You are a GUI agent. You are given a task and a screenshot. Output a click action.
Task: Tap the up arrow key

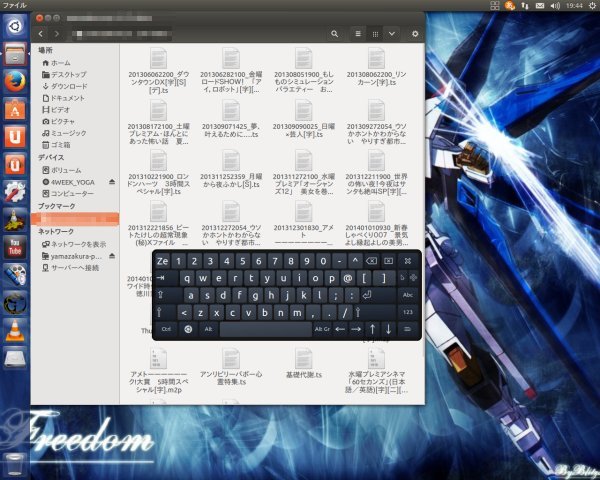[372, 329]
